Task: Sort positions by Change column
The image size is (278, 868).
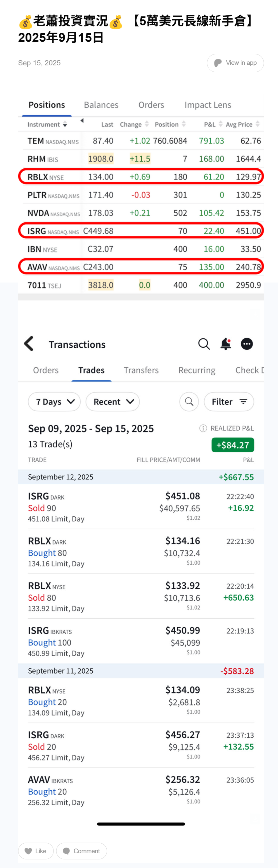Action: point(134,124)
